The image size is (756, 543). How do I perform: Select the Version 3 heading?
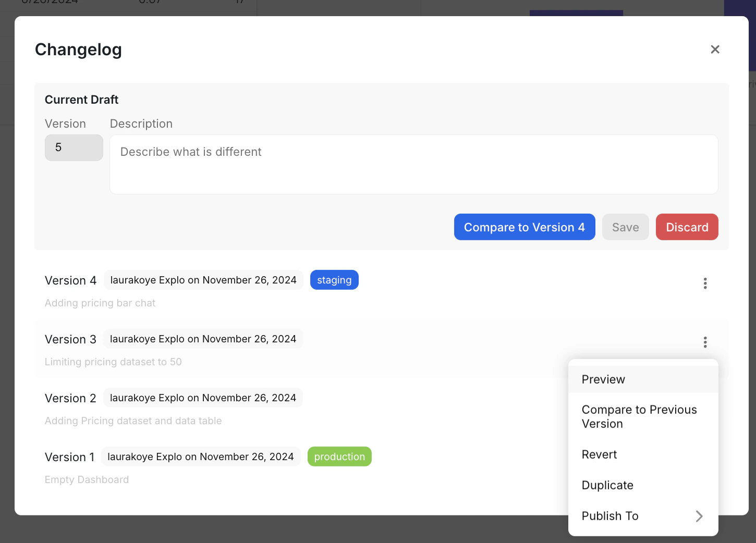pos(71,339)
